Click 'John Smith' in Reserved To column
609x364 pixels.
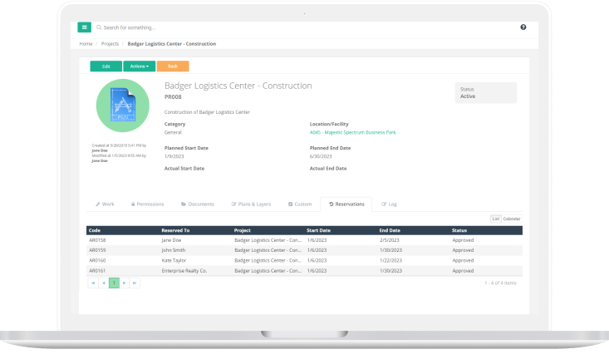(x=174, y=251)
